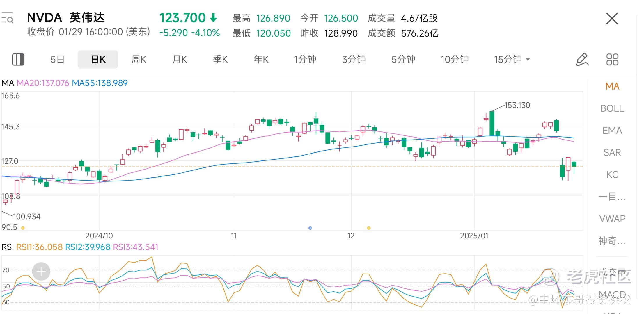Select the SAR indicator
This screenshot has width=644, height=314.
(612, 153)
